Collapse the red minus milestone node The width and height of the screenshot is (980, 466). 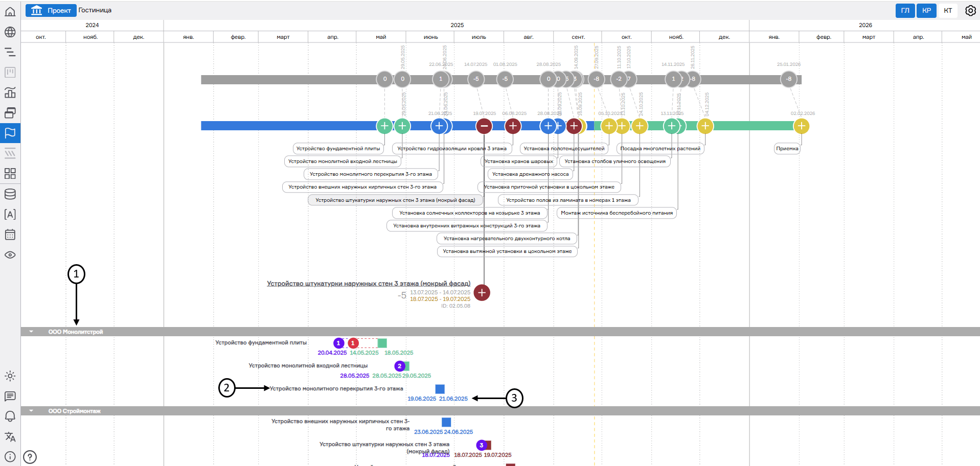pos(484,126)
